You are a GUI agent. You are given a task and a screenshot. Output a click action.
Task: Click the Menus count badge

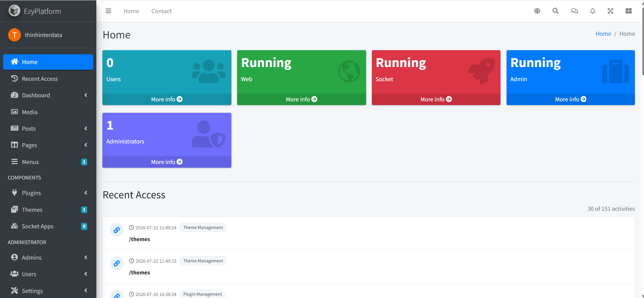84,162
